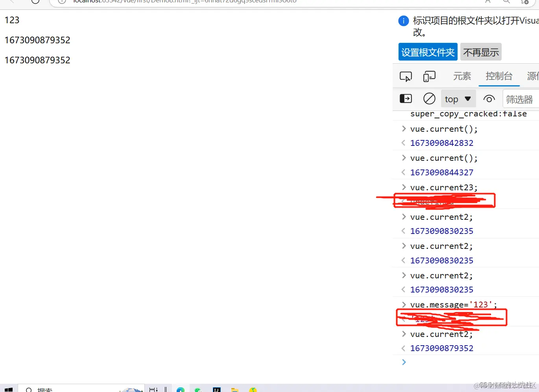Open IntelliJ IDEA from the taskbar
539x392 pixels.
pos(217,389)
